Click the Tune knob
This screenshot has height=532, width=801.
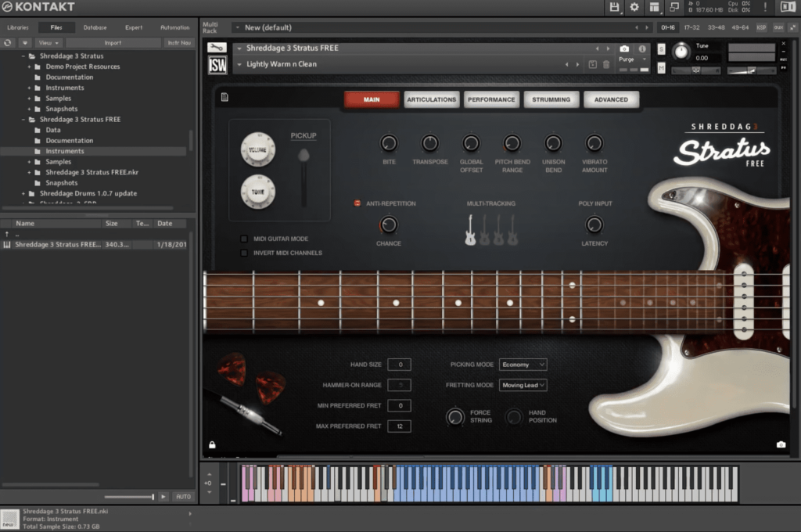click(x=681, y=51)
